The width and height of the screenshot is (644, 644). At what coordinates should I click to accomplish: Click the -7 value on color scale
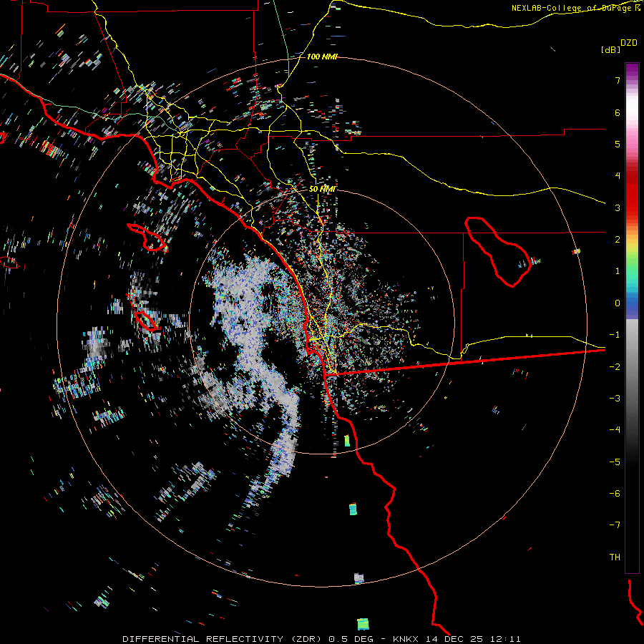pyautogui.click(x=615, y=525)
